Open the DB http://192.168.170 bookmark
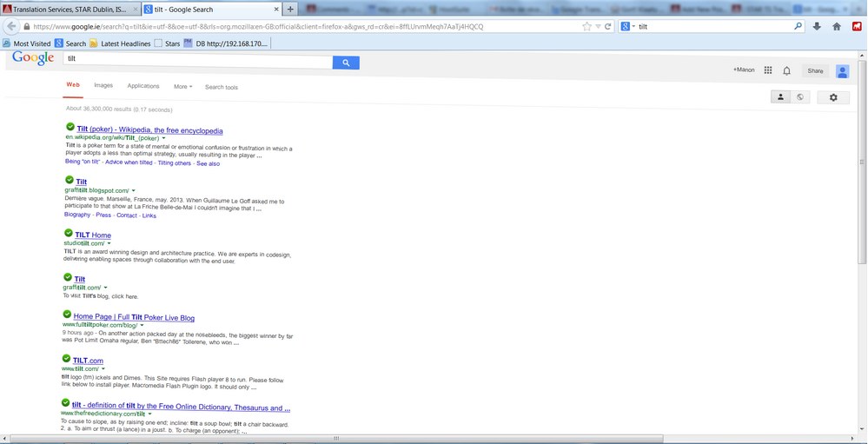This screenshot has height=444, width=868. pyautogui.click(x=225, y=43)
